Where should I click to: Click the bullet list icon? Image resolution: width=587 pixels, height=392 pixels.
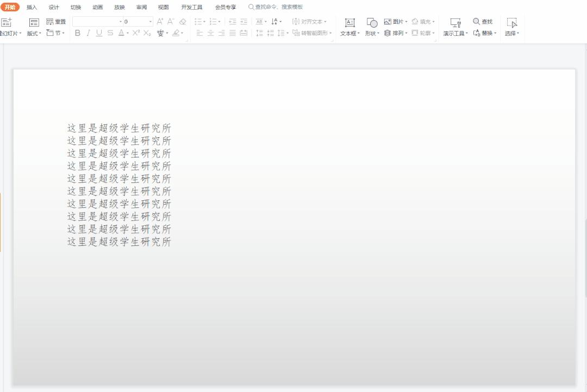click(198, 22)
